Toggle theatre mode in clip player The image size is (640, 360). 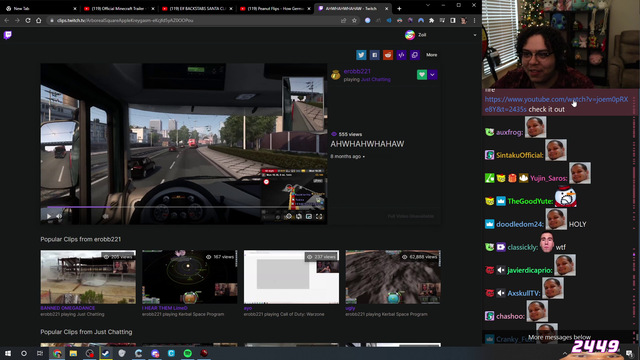coord(309,216)
